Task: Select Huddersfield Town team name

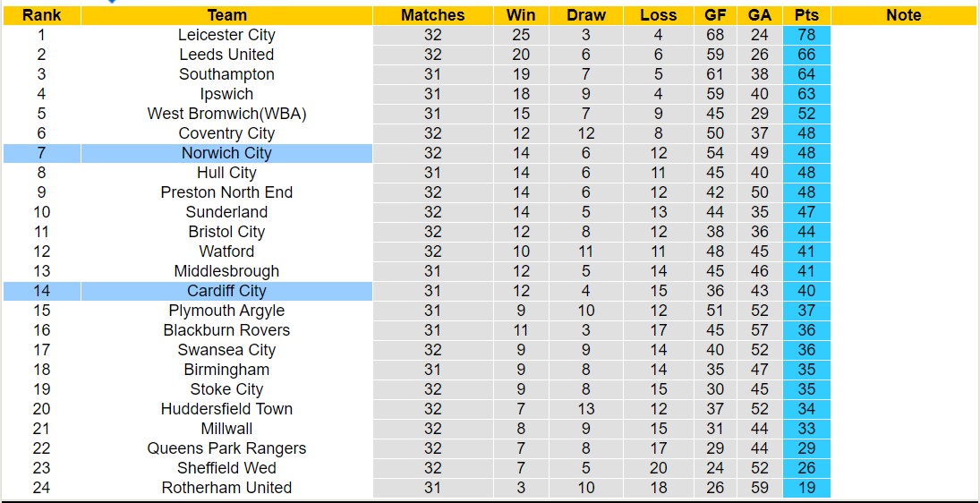Action: tap(226, 409)
